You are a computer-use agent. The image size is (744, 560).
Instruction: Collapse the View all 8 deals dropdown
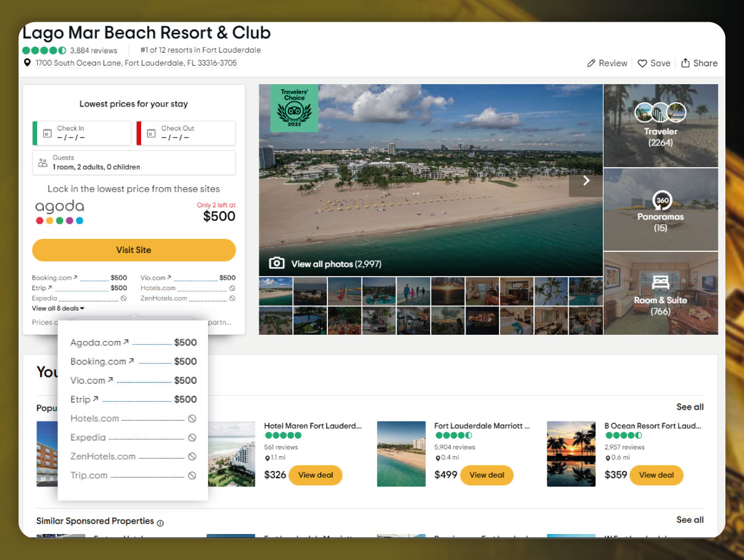(58, 308)
